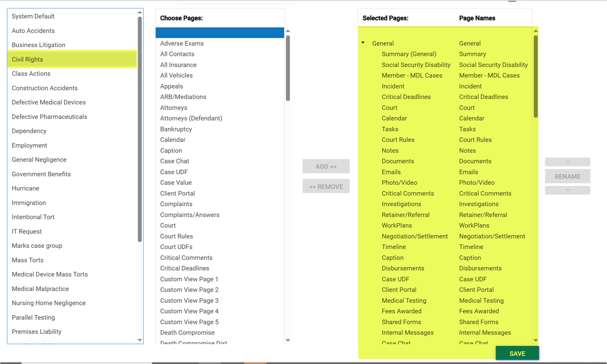Click scroll up arrow in case type list
Screen dimensions: 607x364
tap(140, 13)
